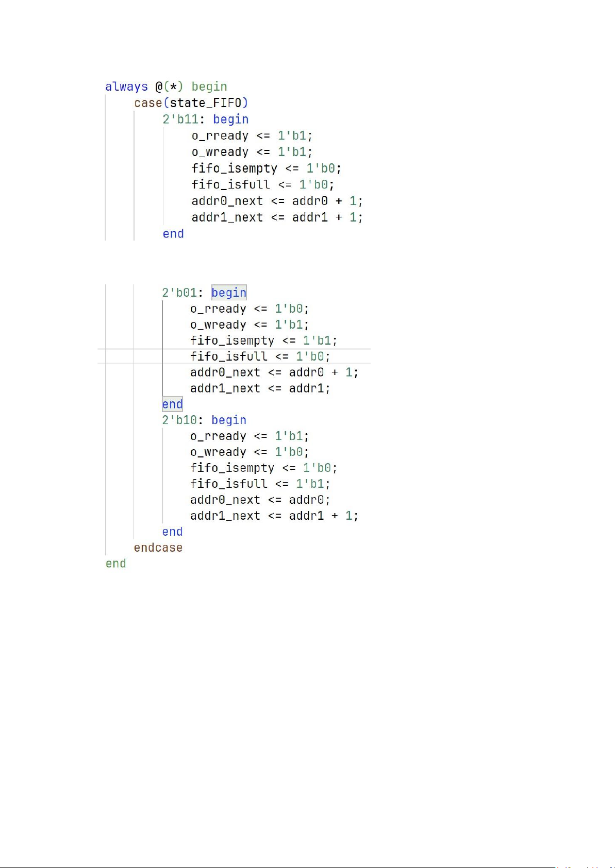Click the final green 'end' keyword
Viewport: 615px width, 868px height.
tap(115, 564)
